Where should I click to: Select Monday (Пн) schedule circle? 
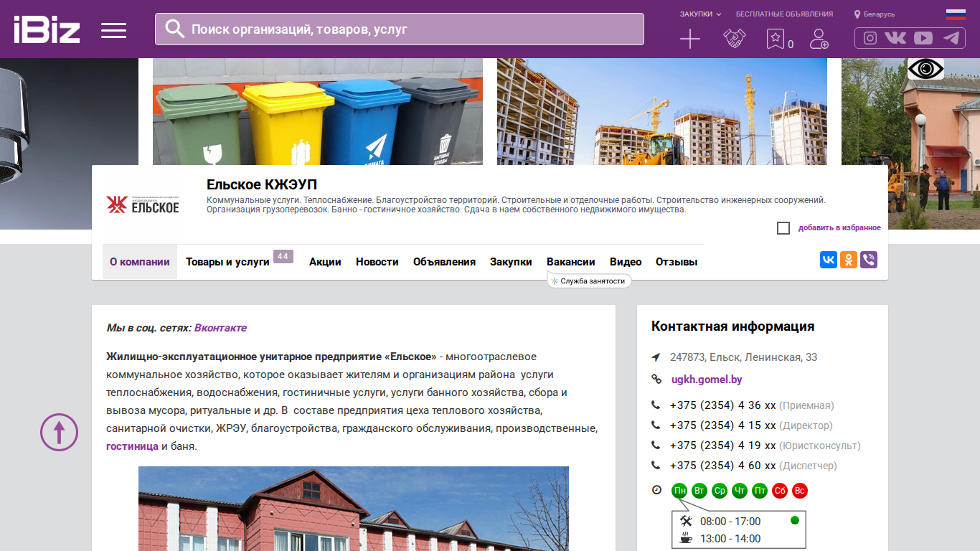click(679, 491)
